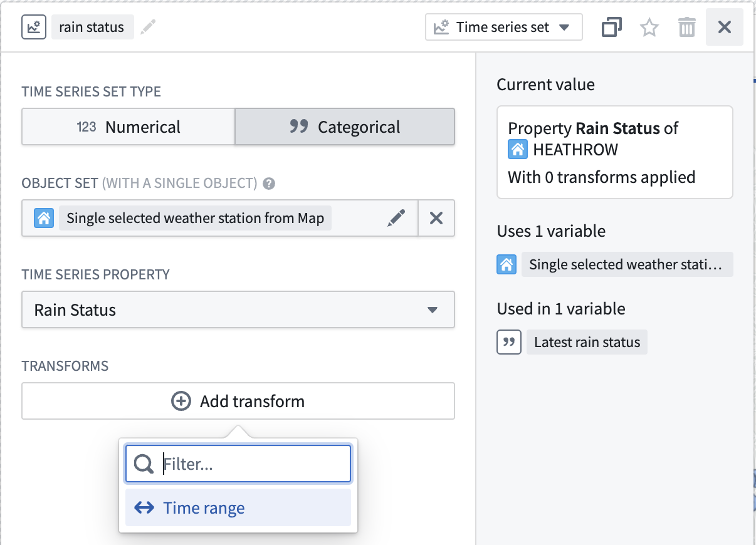Click the rain status variable name tag
The height and width of the screenshot is (545, 756).
[x=92, y=28]
